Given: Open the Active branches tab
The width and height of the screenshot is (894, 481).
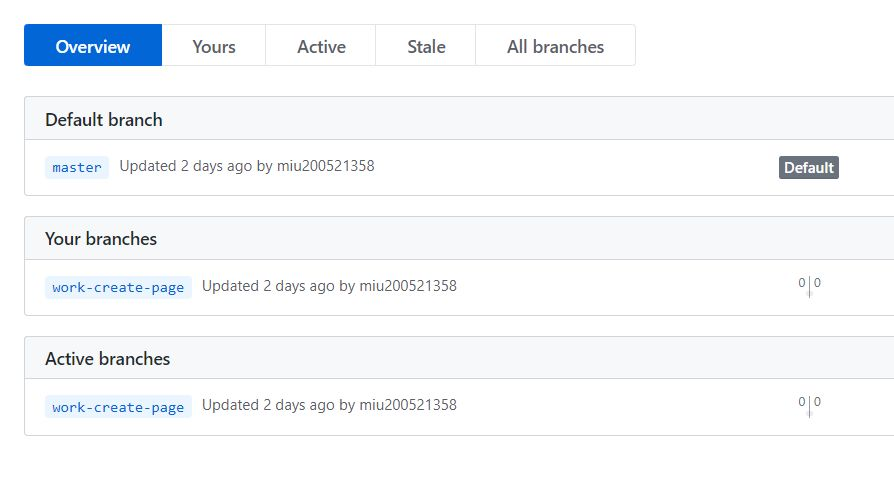Looking at the screenshot, I should click(x=321, y=46).
